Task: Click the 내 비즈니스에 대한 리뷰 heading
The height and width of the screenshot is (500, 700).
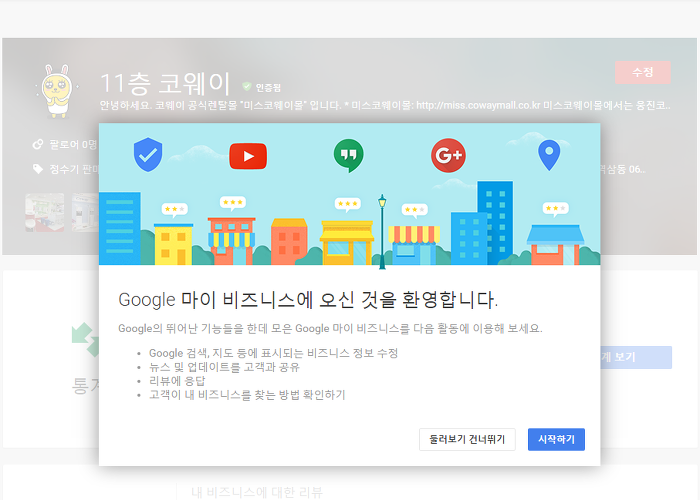Action: pyautogui.click(x=257, y=492)
